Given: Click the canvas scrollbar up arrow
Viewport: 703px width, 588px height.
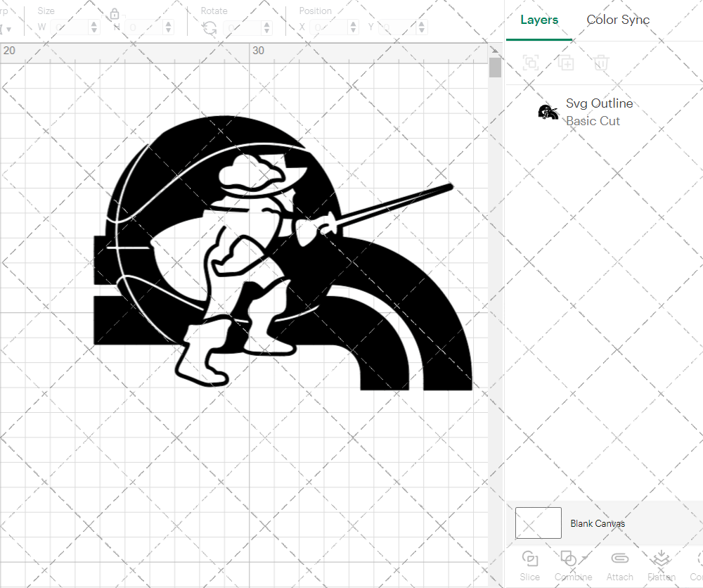Looking at the screenshot, I should coord(494,50).
